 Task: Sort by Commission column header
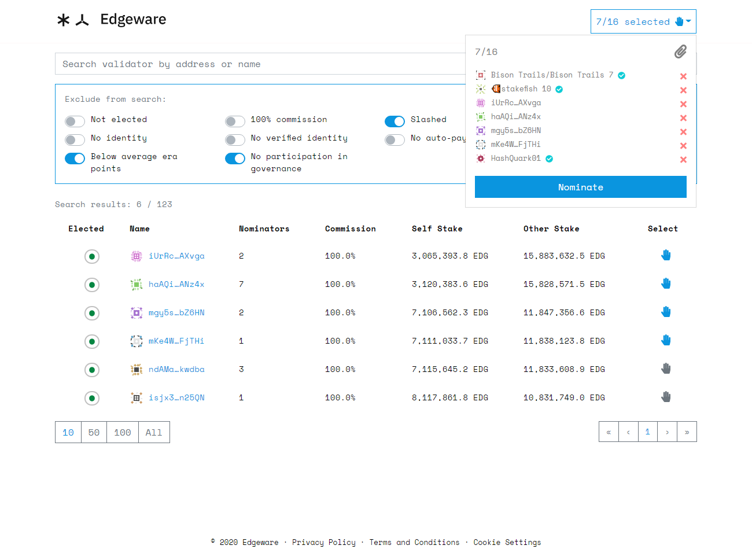click(351, 229)
